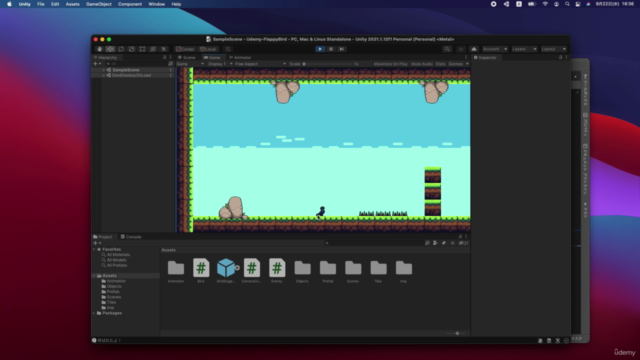Viewport: 640px width, 360px height.
Task: Open the Free Aspect dropdown
Action: click(x=260, y=64)
